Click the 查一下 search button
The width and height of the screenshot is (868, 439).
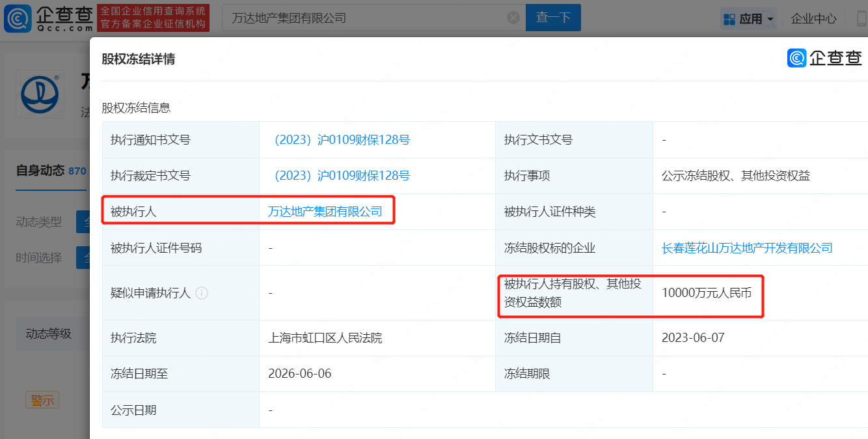(x=553, y=18)
